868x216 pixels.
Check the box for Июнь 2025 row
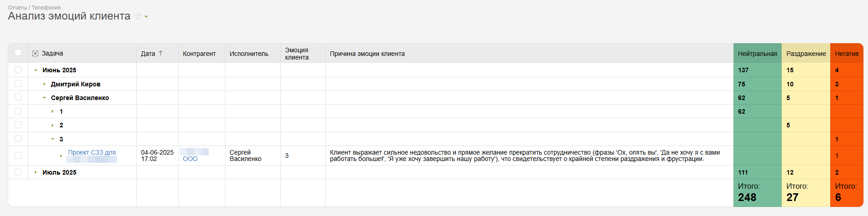18,70
